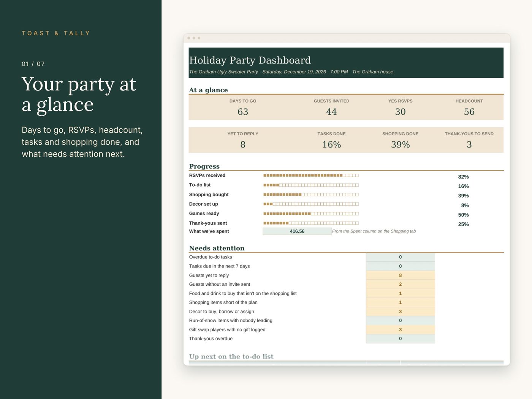Select the Tasks due in next 7 days count
The width and height of the screenshot is (532, 399).
pos(400,266)
